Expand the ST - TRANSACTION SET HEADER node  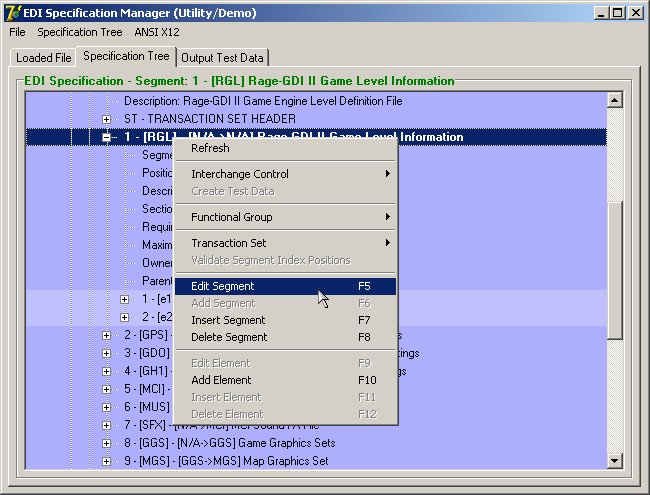pyautogui.click(x=107, y=119)
